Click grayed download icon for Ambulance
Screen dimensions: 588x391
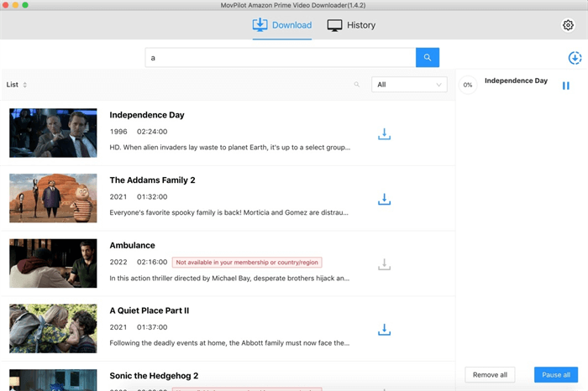tap(384, 264)
